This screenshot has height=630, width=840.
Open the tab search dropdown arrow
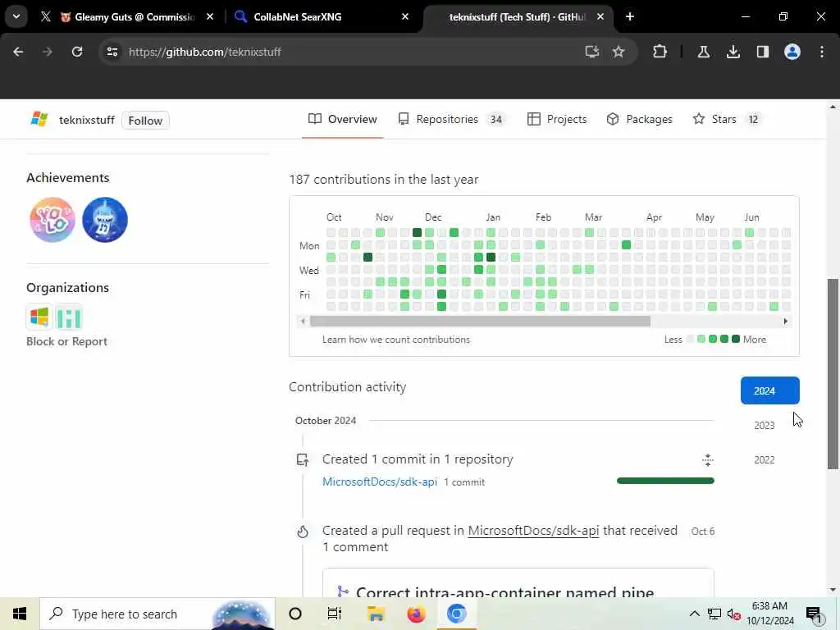click(16, 16)
